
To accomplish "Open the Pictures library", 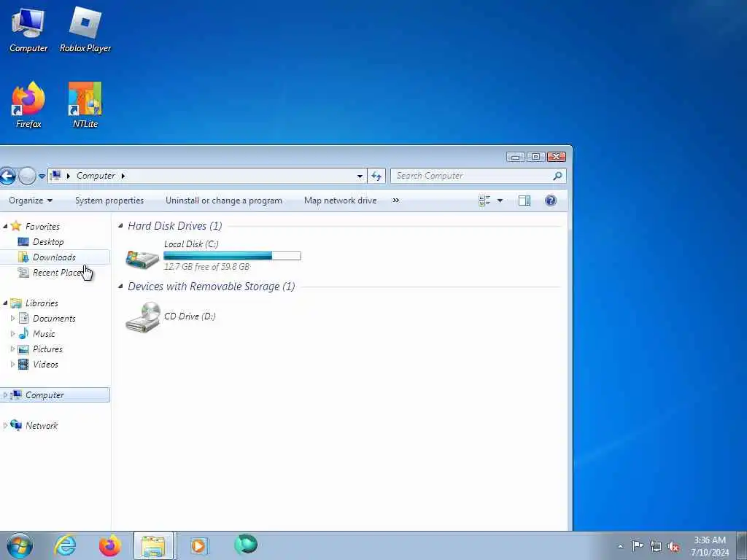I will pyautogui.click(x=47, y=349).
